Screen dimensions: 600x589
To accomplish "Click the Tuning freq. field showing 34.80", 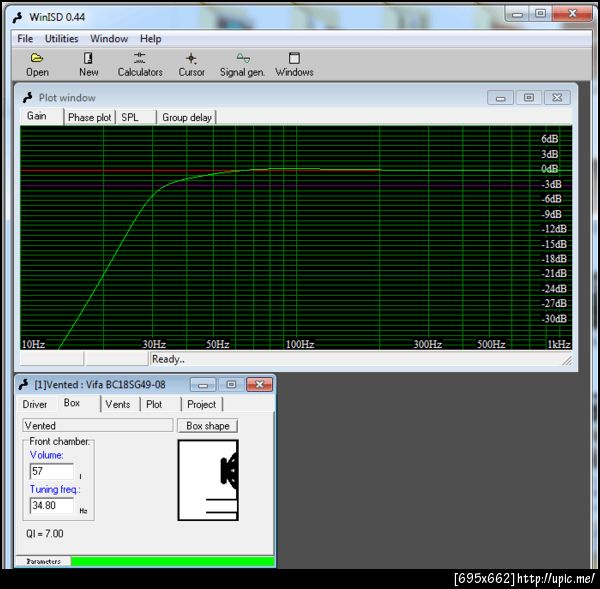I will coord(52,506).
